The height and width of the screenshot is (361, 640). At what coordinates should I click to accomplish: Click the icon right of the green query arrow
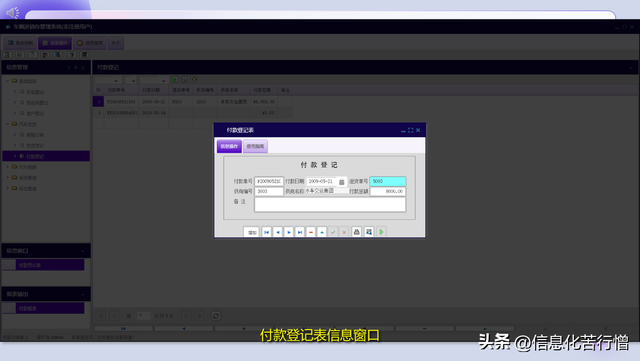[184, 80]
